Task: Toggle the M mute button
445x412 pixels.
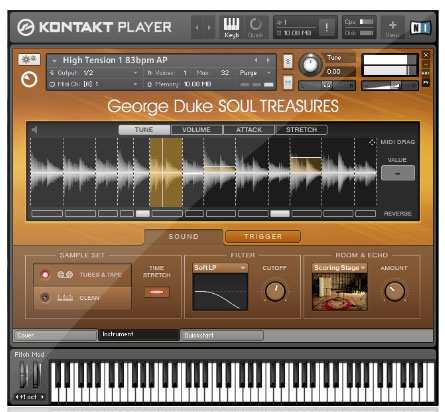Action: click(x=288, y=83)
